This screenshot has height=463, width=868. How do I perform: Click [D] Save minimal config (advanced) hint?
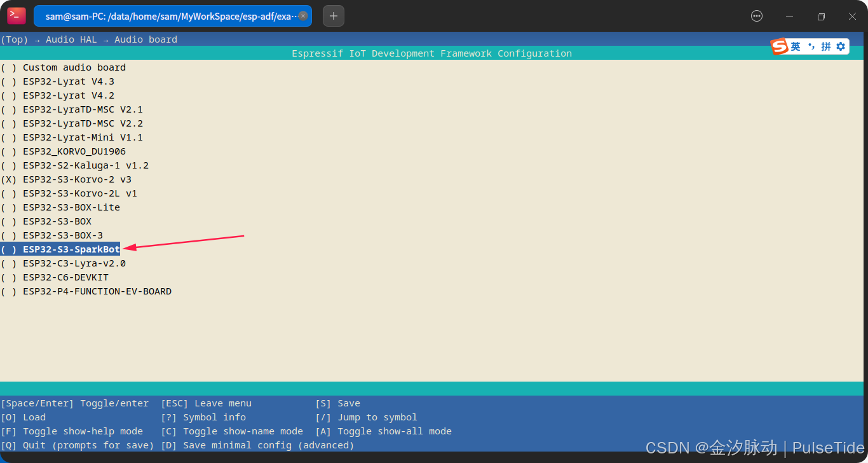(x=257, y=445)
